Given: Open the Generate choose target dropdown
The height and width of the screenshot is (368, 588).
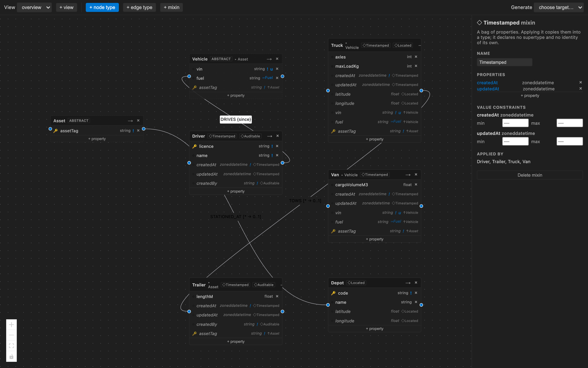Looking at the screenshot, I should tap(559, 7).
